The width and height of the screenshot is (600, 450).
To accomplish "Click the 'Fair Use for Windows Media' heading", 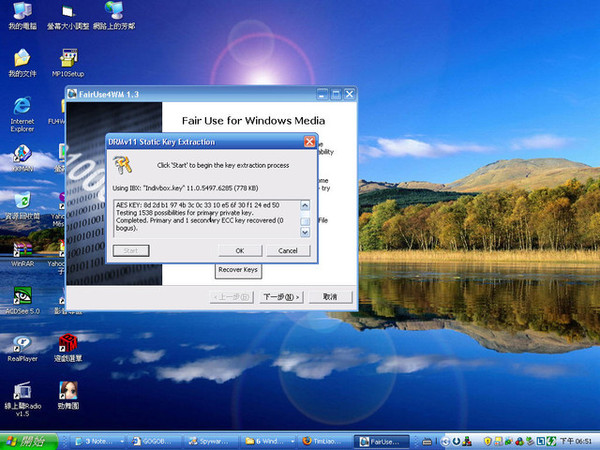I will [253, 121].
